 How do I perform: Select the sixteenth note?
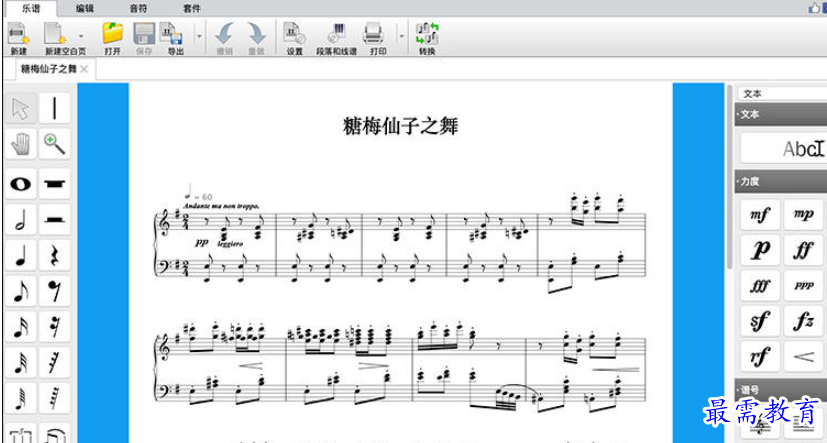coord(21,326)
